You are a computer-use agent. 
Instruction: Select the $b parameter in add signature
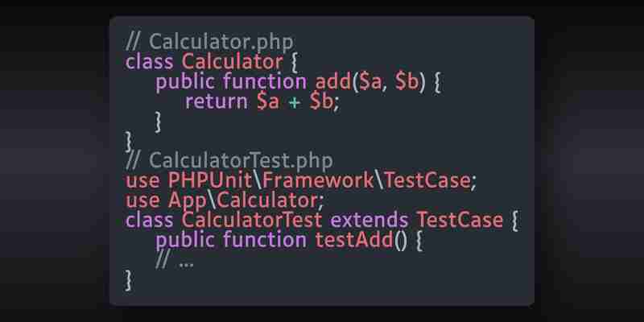(407, 82)
